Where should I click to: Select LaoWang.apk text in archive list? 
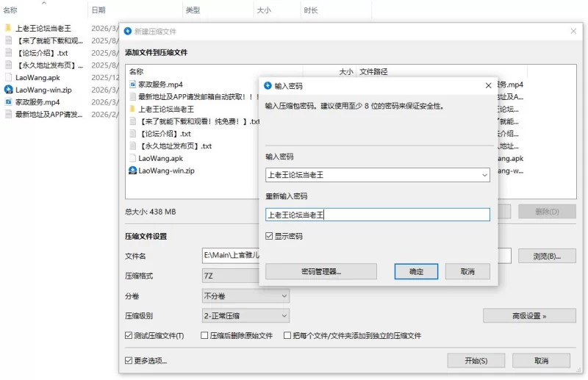pos(160,158)
